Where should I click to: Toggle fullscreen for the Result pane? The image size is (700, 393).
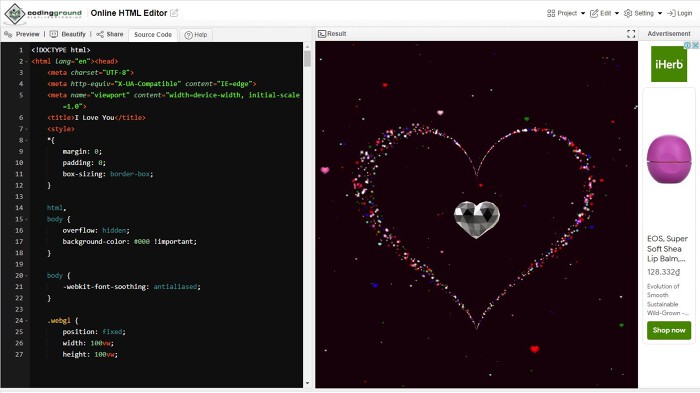(x=631, y=34)
